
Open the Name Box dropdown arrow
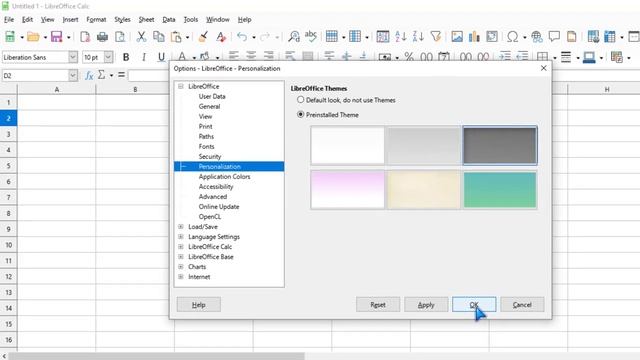tap(73, 76)
